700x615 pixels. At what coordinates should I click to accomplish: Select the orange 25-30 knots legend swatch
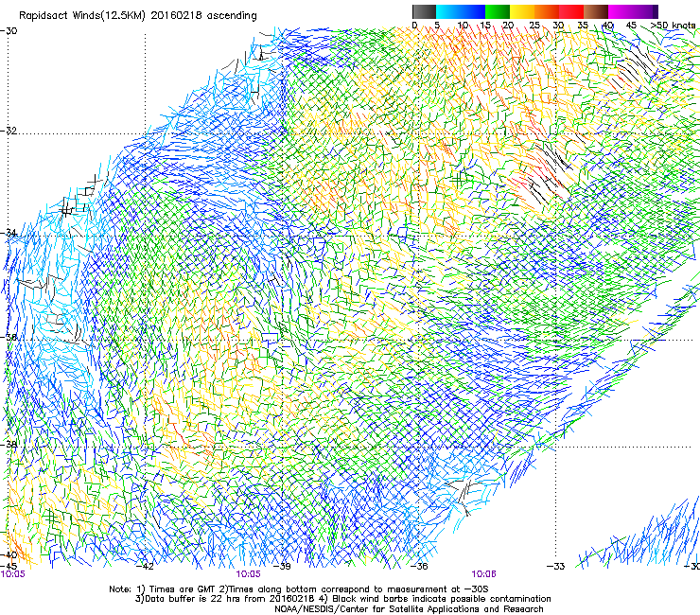[x=546, y=11]
